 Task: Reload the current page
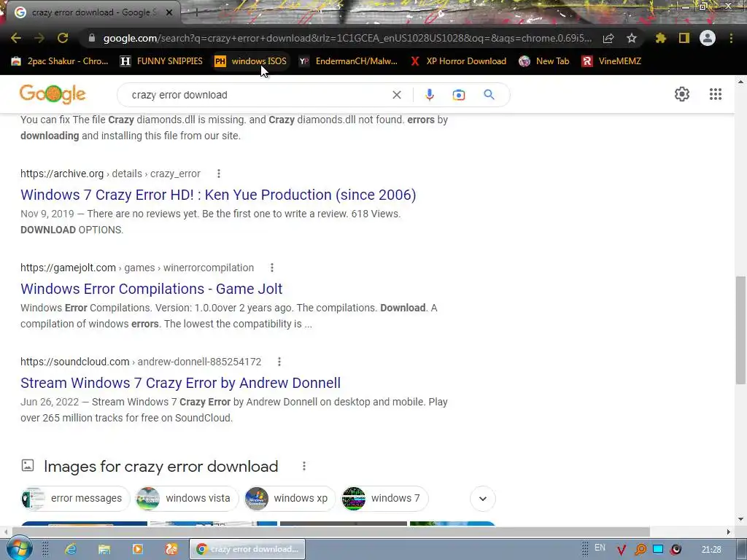(63, 38)
